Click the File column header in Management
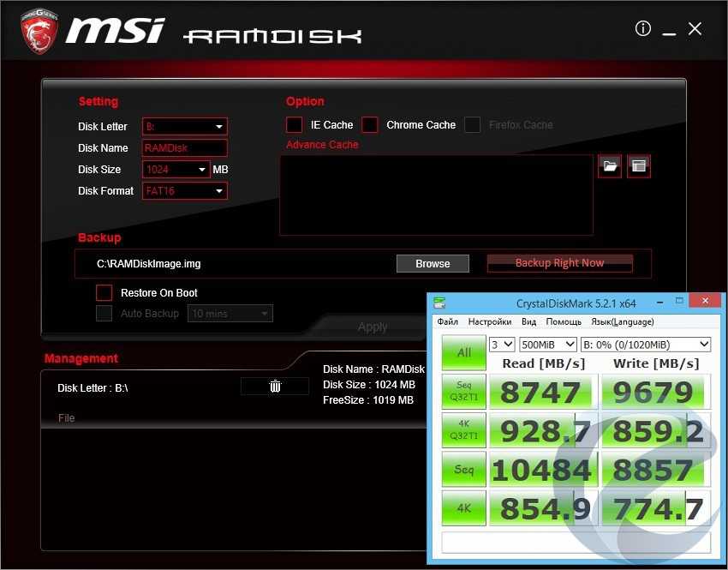The width and height of the screenshot is (728, 570). (x=67, y=418)
